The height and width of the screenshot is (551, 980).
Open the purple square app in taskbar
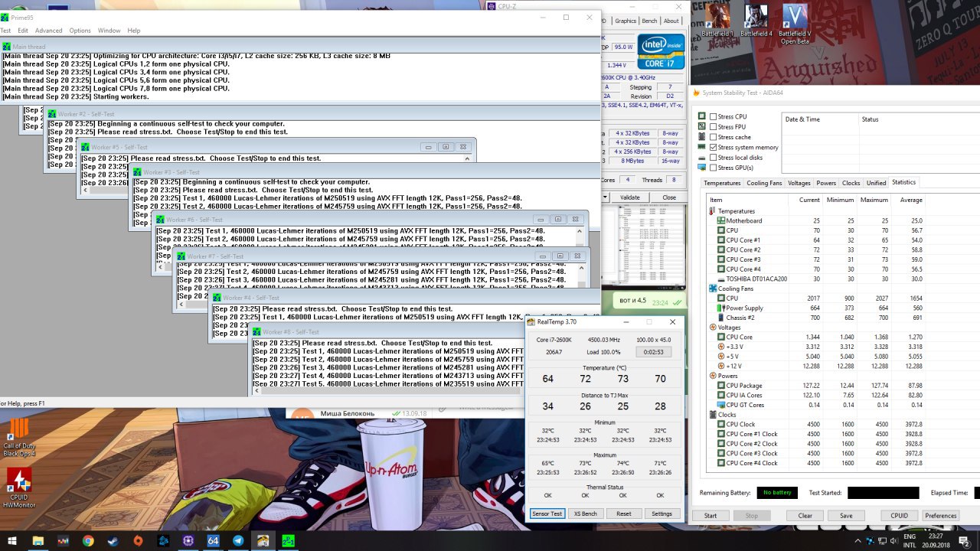coord(188,540)
